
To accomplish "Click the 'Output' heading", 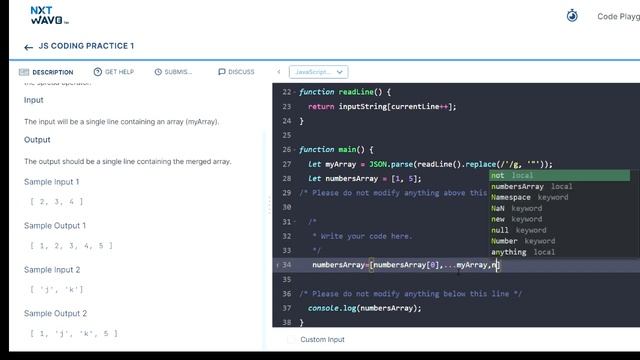I will (37, 140).
